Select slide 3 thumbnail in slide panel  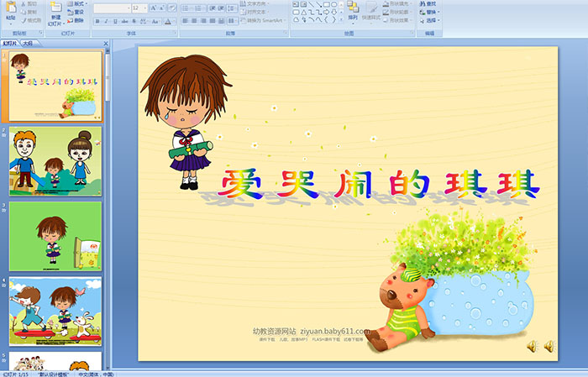[x=55, y=235]
